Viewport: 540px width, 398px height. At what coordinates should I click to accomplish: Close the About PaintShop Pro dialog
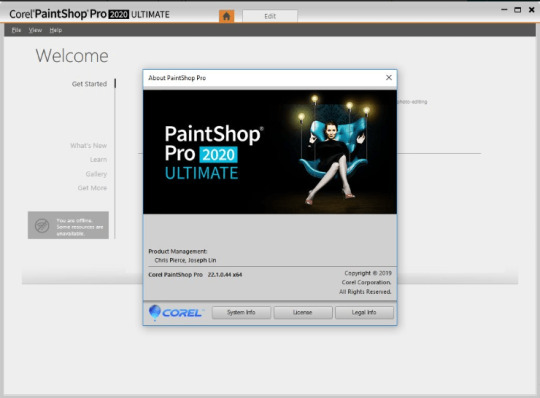389,78
